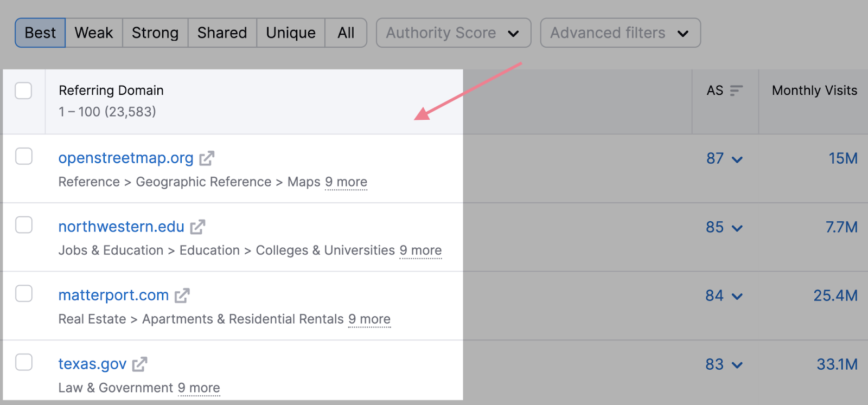The width and height of the screenshot is (868, 405).
Task: Tick the northwestern.edu row checkbox
Action: tap(24, 224)
